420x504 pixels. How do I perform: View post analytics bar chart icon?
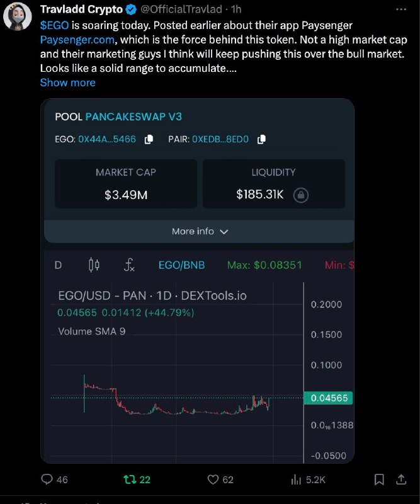click(x=296, y=479)
